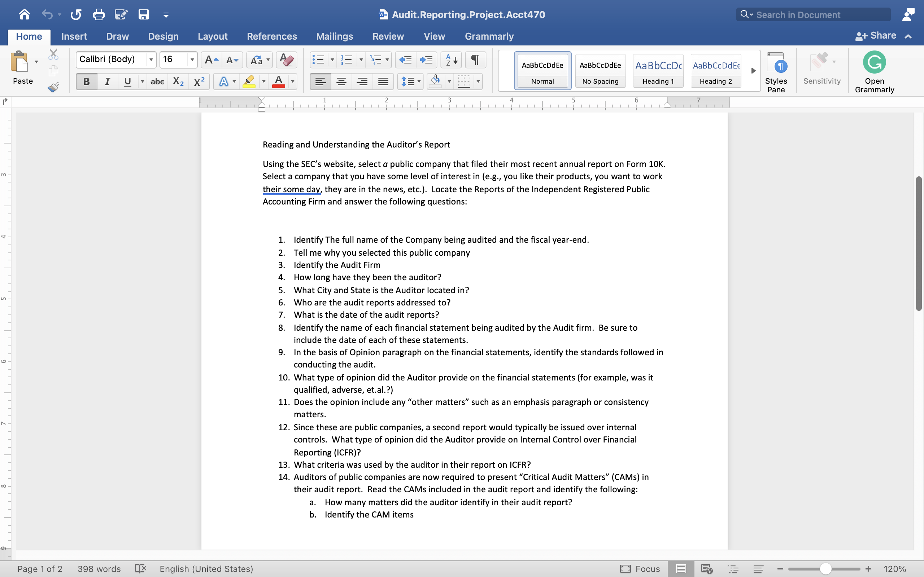This screenshot has width=924, height=577.
Task: Select the Format Painter
Action: 53,87
